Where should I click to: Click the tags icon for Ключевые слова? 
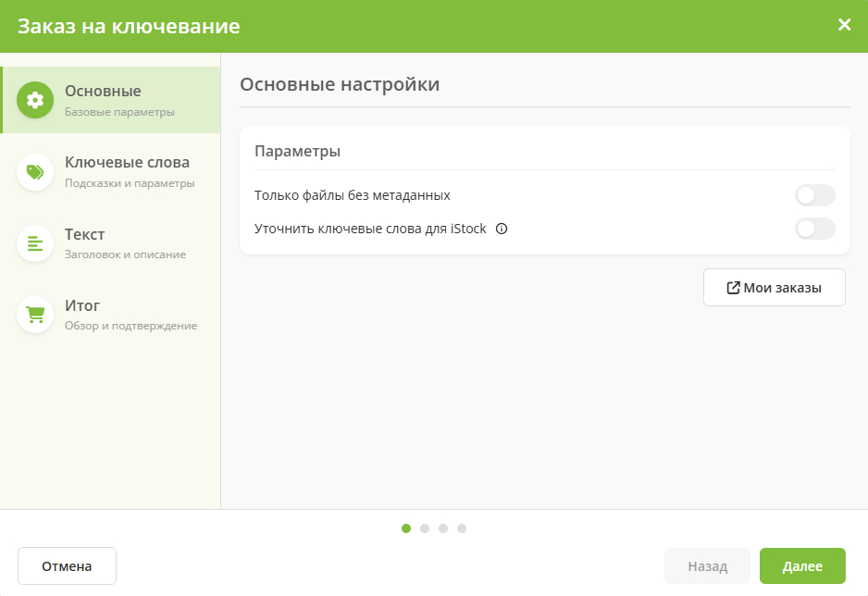click(x=35, y=172)
